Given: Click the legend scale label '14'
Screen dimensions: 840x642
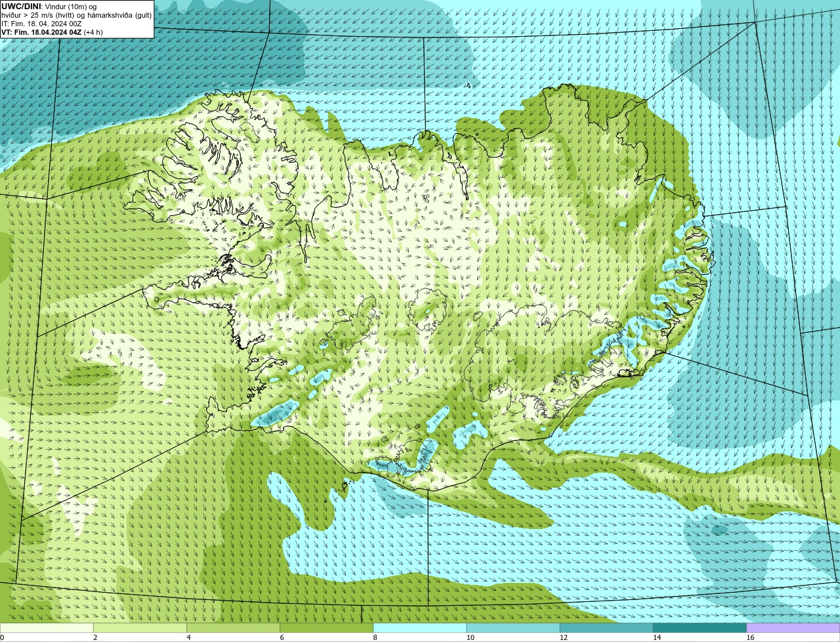Looking at the screenshot, I should coord(657,637).
